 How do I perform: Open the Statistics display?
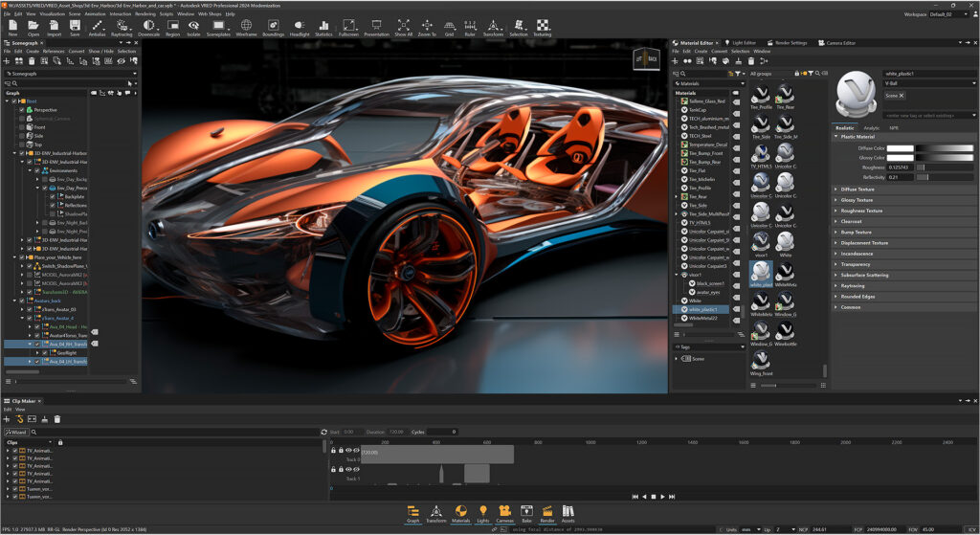click(x=323, y=26)
